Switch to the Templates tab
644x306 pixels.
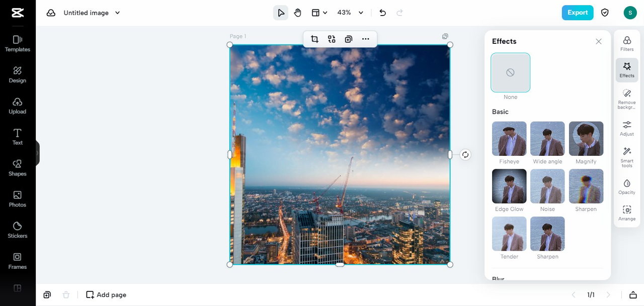tap(18, 43)
